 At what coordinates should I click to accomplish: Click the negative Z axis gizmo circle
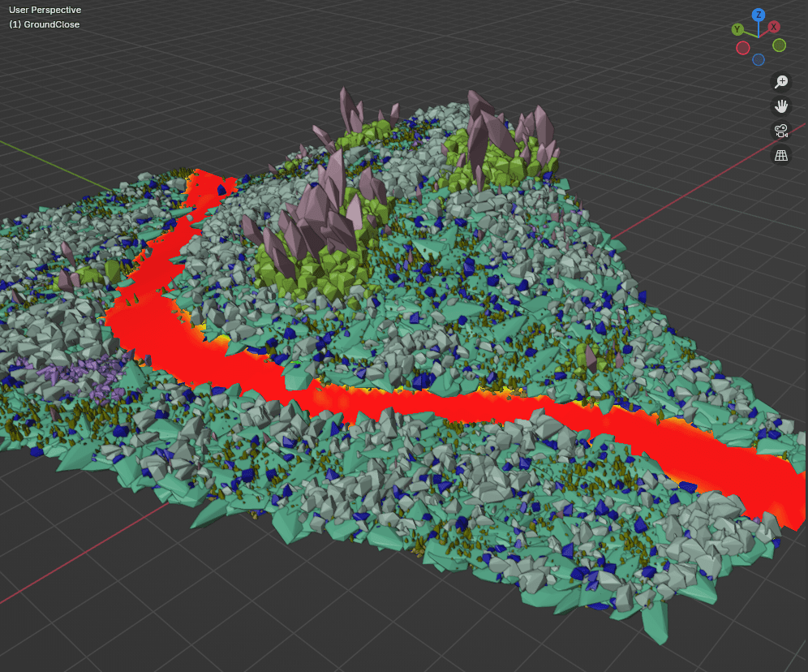[759, 59]
